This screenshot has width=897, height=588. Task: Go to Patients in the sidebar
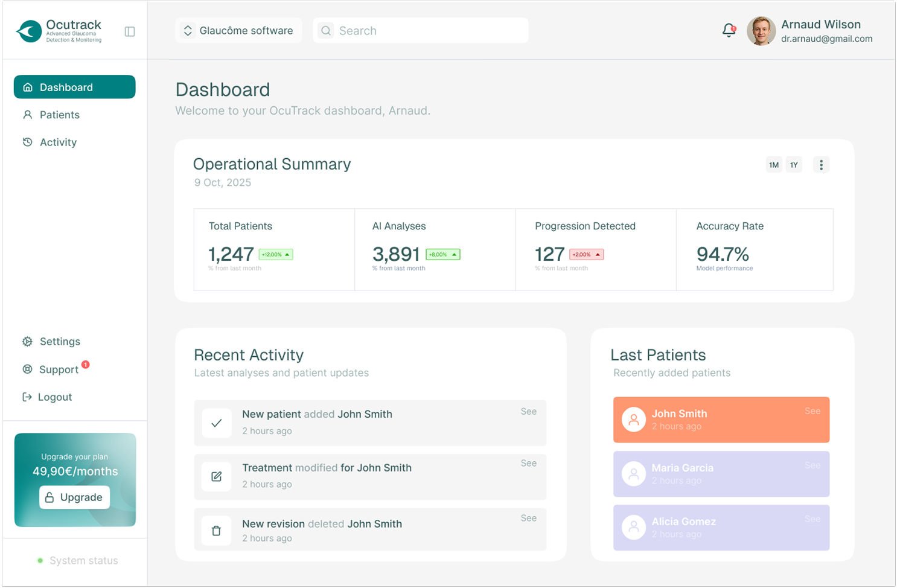(x=59, y=115)
